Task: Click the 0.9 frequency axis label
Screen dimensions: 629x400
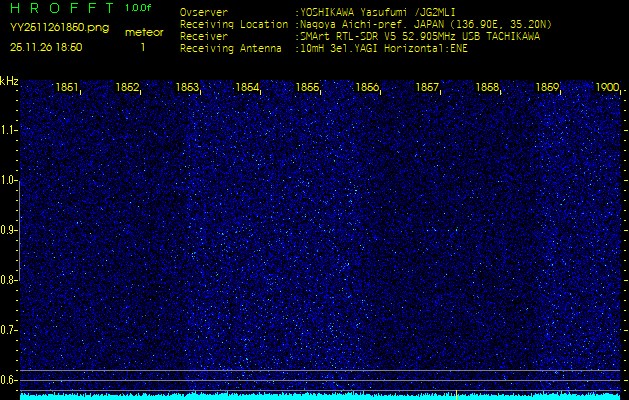Action: click(x=9, y=230)
